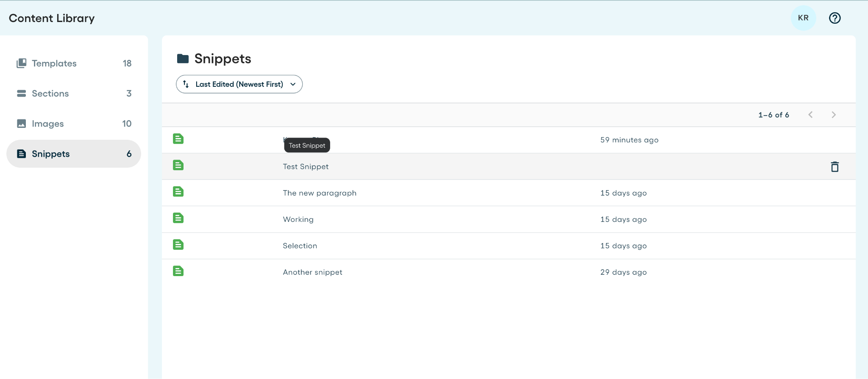Click the Sections icon in sidebar
The image size is (868, 379).
(21, 94)
